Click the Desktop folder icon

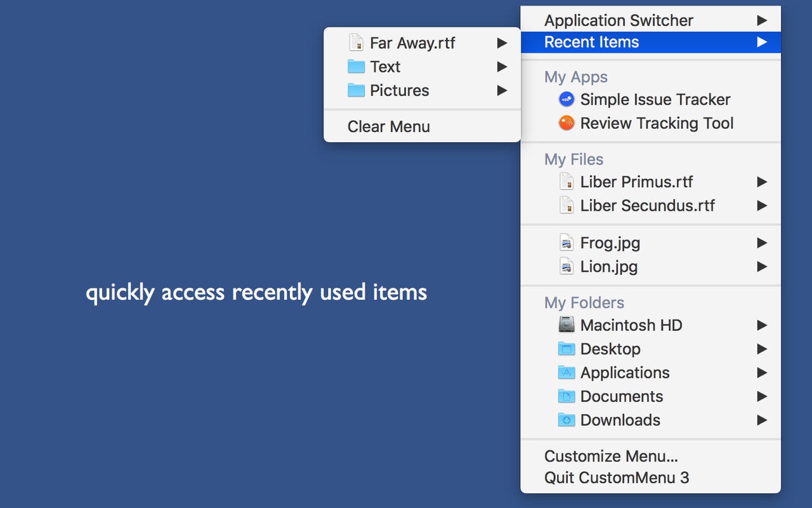coord(566,349)
